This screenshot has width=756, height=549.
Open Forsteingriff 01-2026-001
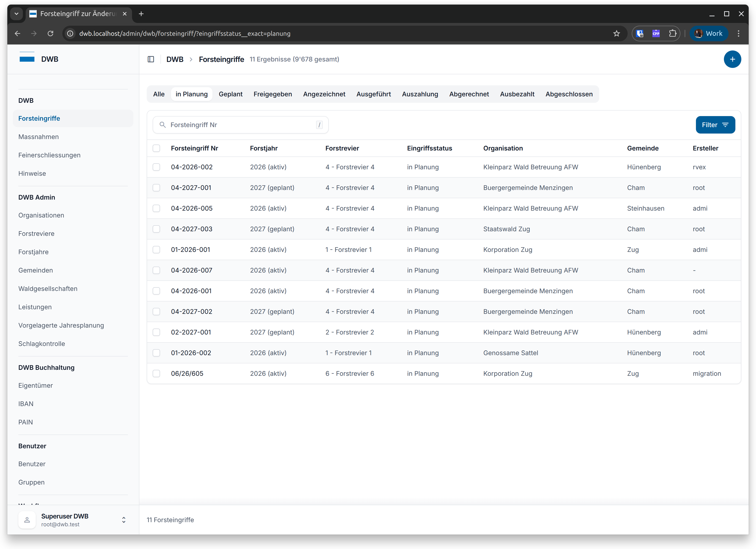click(x=190, y=249)
